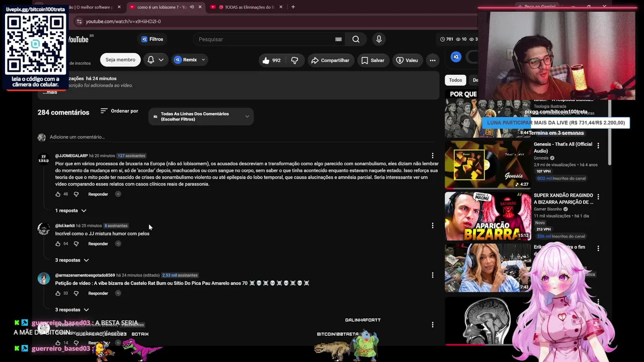Open @armazenamentoesgotado8569 channel link
Viewport: 644px width, 362px height.
click(85, 276)
